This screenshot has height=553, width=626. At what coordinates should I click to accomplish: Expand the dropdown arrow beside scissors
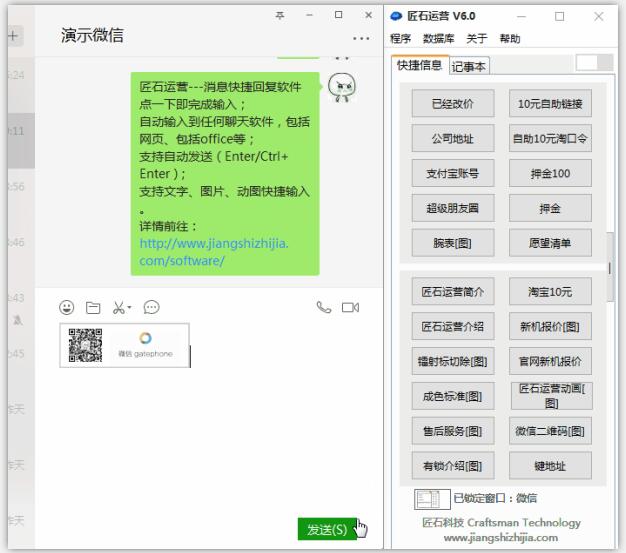coord(130,309)
